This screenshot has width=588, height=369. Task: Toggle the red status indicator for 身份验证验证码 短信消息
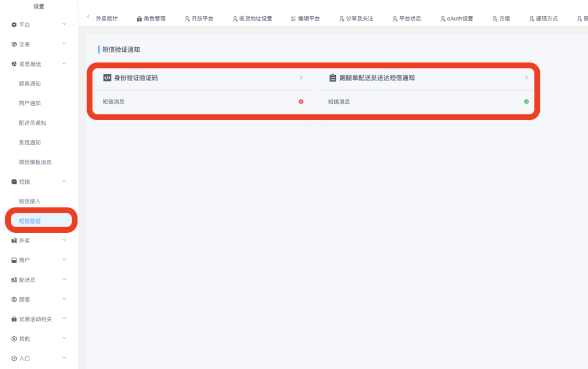click(301, 102)
